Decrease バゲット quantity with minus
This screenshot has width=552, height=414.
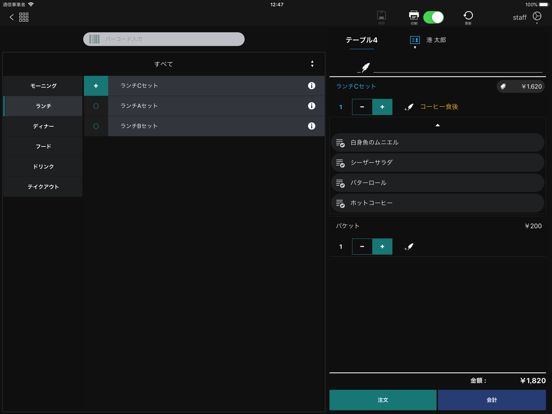(x=362, y=247)
